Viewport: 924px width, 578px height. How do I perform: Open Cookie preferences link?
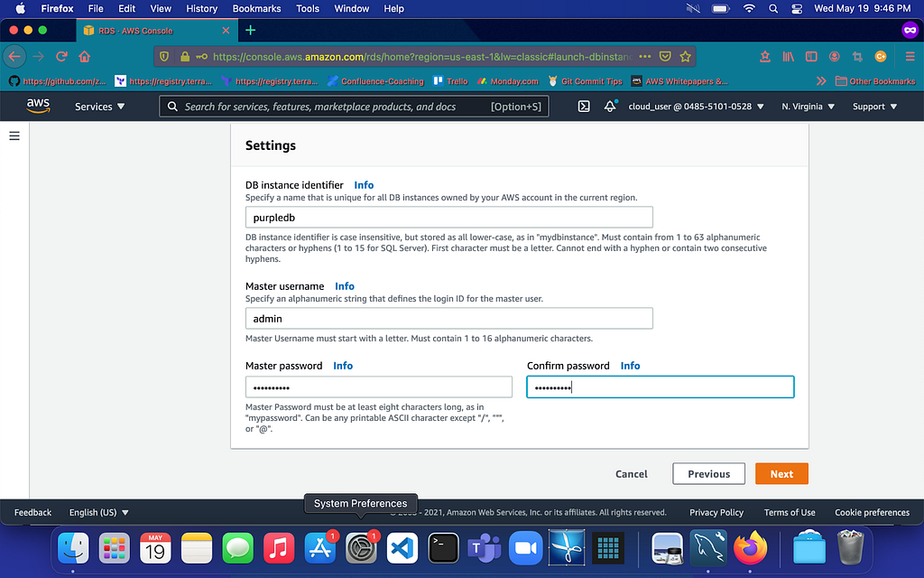tap(873, 513)
